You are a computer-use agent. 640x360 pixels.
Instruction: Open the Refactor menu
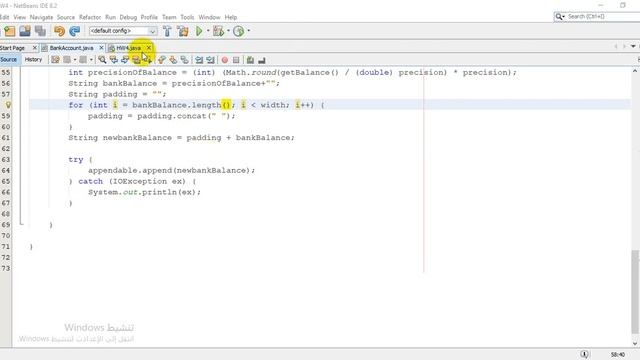[x=90, y=17]
